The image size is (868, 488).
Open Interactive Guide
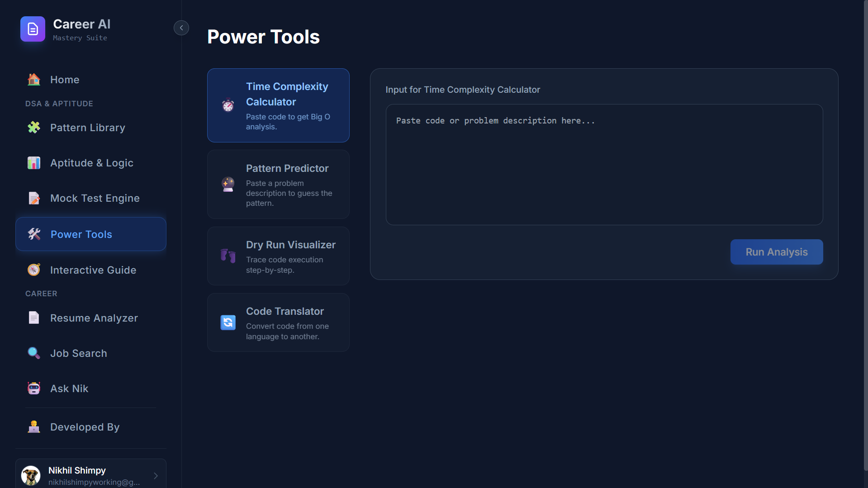coord(91,270)
